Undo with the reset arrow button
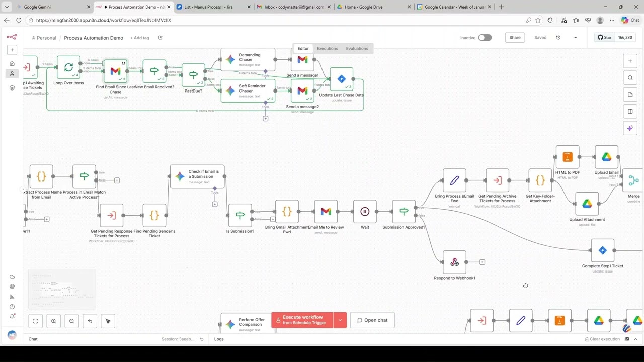The height and width of the screenshot is (362, 644). [x=90, y=321]
